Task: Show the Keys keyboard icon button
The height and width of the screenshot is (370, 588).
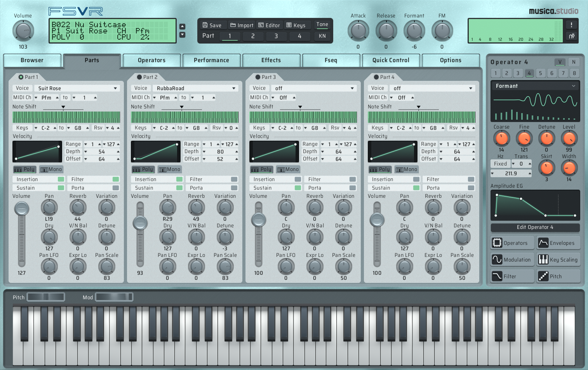Action: (296, 25)
